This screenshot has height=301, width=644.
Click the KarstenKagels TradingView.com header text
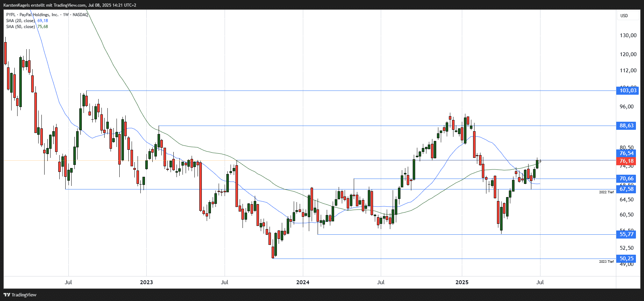(x=69, y=5)
